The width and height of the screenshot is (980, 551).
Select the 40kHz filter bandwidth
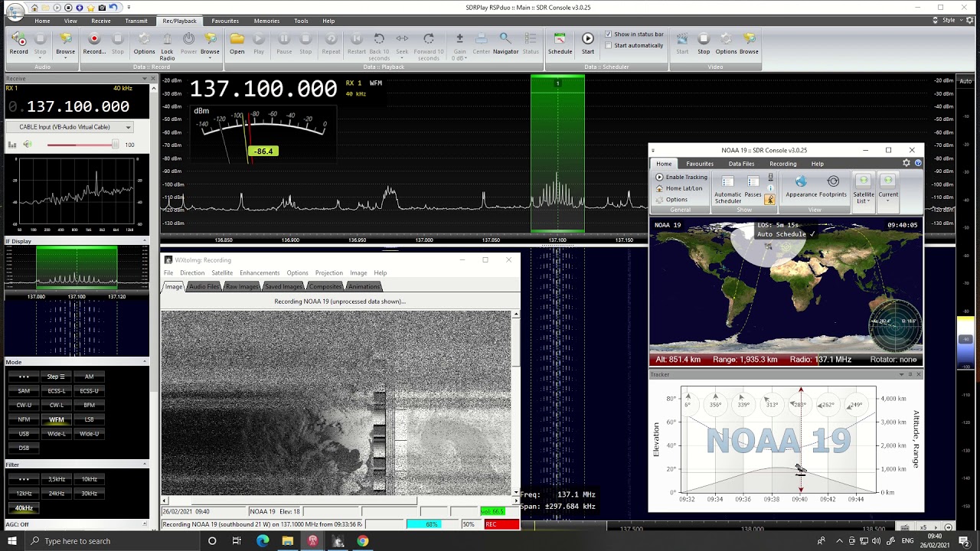coord(24,508)
